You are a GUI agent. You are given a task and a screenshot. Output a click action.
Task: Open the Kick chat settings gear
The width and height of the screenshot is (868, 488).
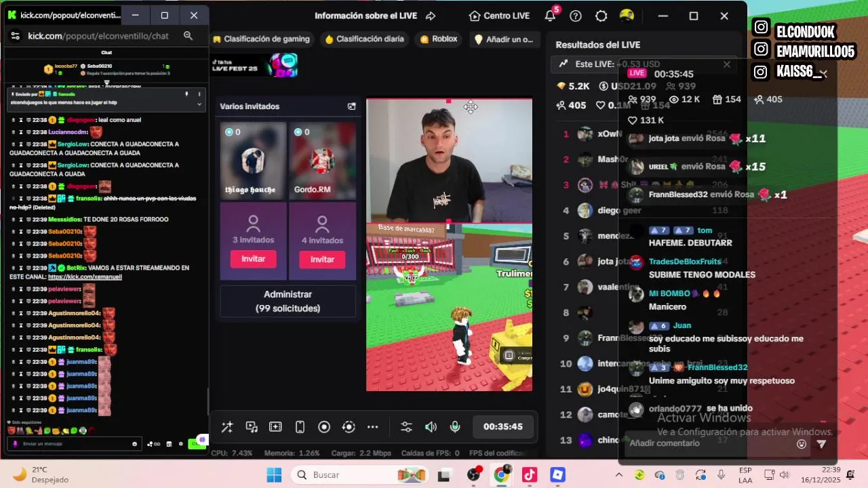[180, 444]
